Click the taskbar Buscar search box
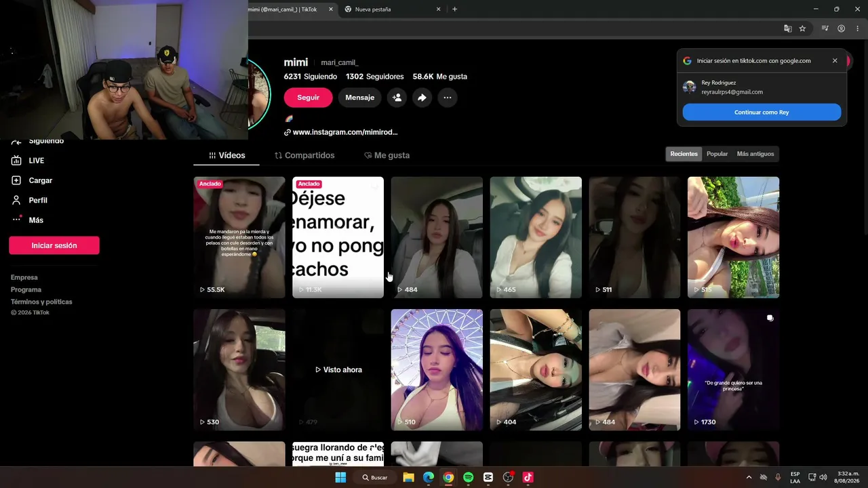This screenshot has width=868, height=488. (x=374, y=477)
